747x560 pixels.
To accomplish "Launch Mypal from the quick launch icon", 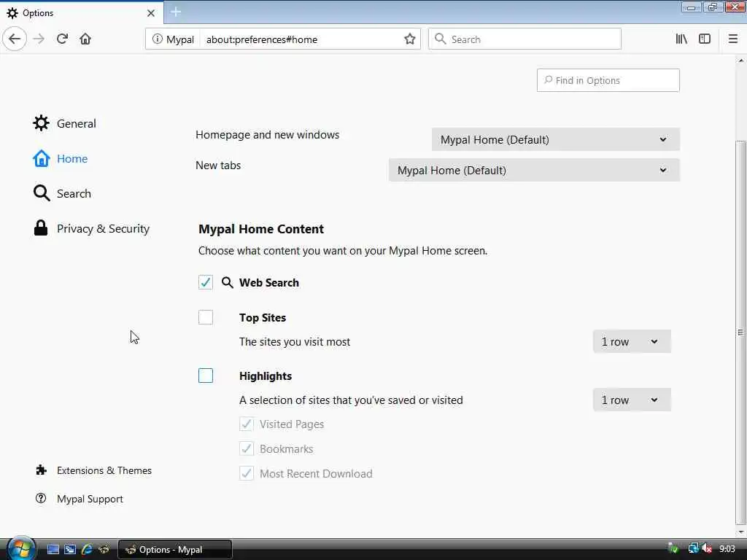I will (104, 550).
